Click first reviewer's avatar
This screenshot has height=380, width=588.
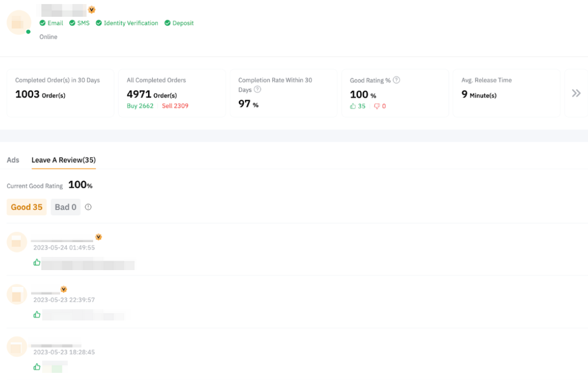tap(16, 242)
